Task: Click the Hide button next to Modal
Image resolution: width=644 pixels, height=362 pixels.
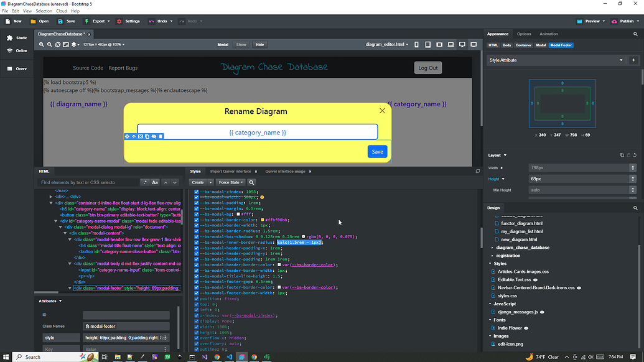Action: (x=259, y=44)
